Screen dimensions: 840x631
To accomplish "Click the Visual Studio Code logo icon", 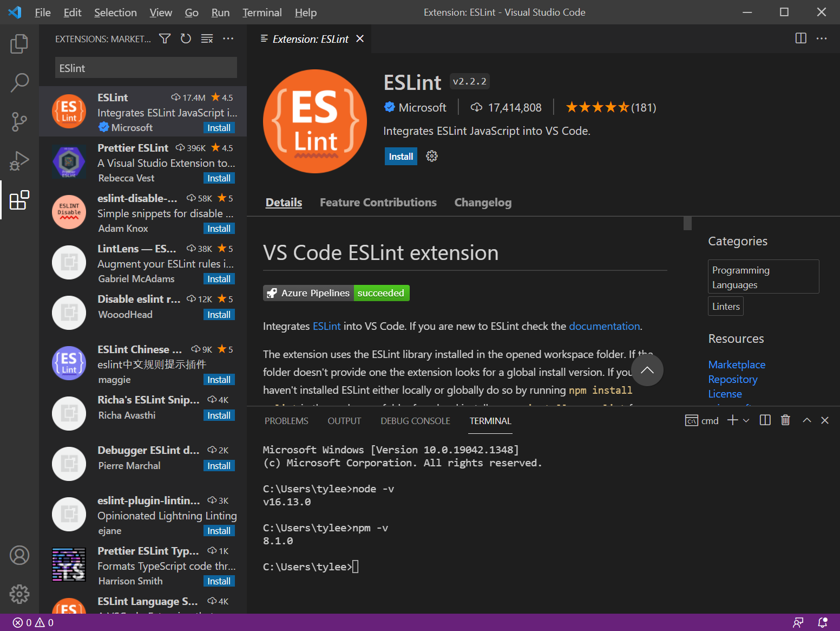I will click(x=15, y=12).
